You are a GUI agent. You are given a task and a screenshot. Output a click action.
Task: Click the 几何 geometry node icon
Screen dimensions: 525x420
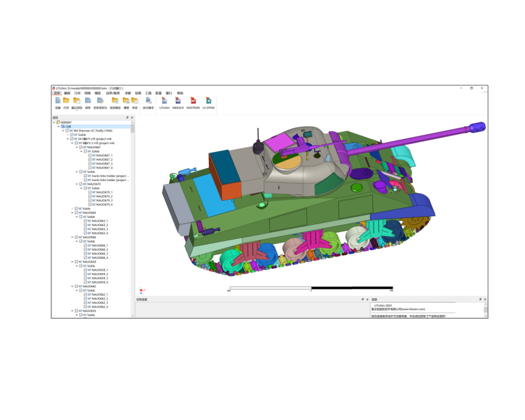tap(62, 127)
